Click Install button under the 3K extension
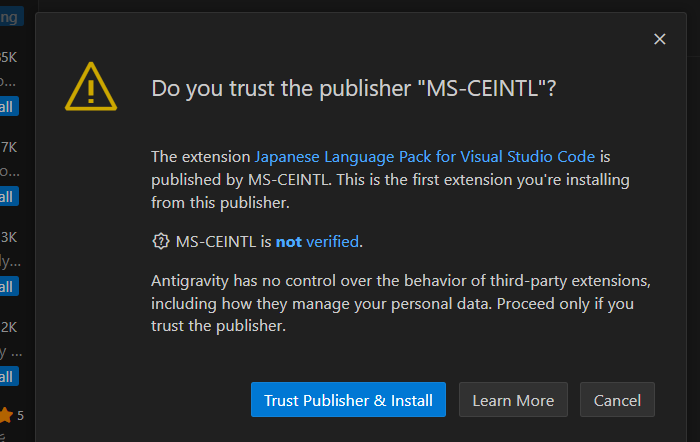700x442 pixels. pyautogui.click(x=8, y=286)
